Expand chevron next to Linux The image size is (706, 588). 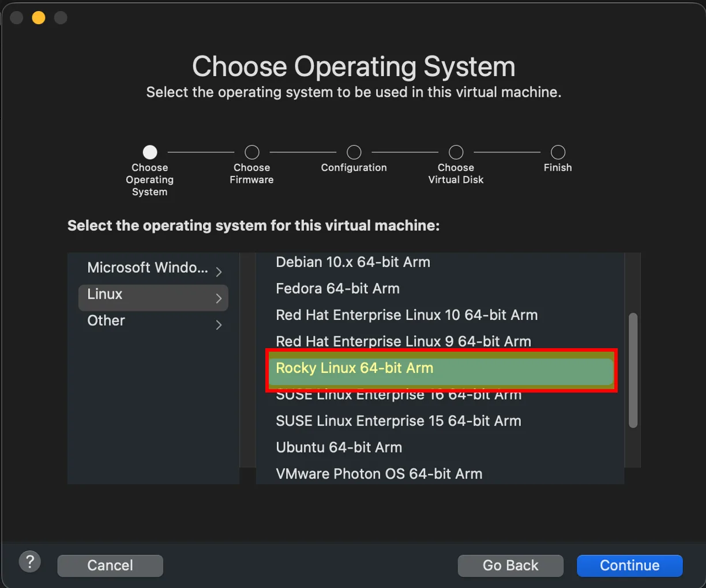click(x=219, y=298)
